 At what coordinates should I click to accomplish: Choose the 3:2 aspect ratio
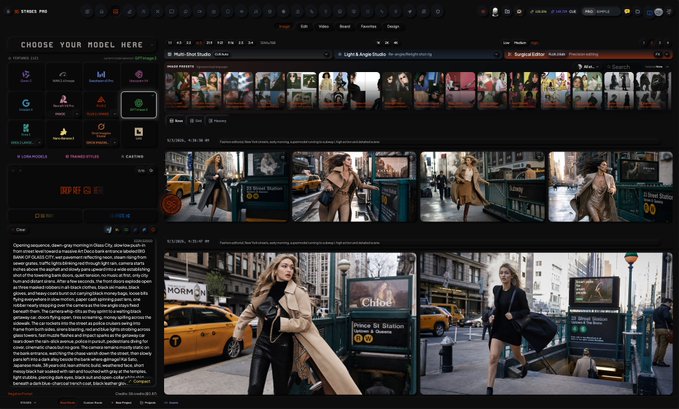(188, 43)
